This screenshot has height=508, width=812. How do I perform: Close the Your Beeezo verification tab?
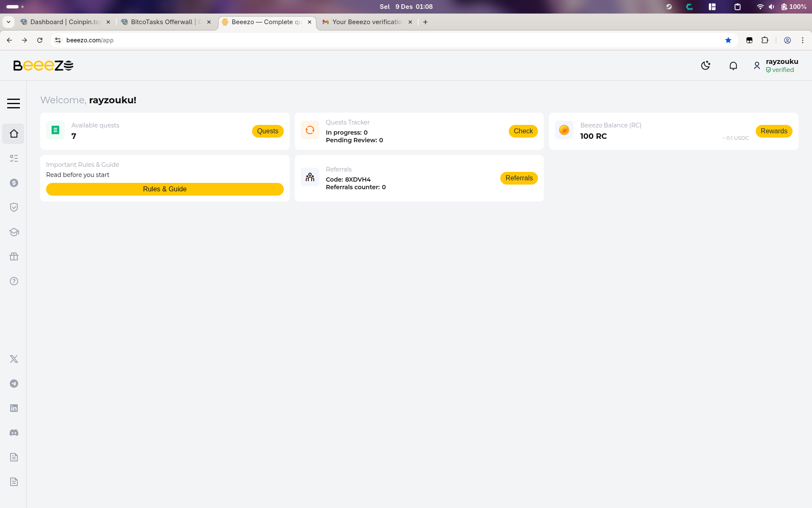410,22
